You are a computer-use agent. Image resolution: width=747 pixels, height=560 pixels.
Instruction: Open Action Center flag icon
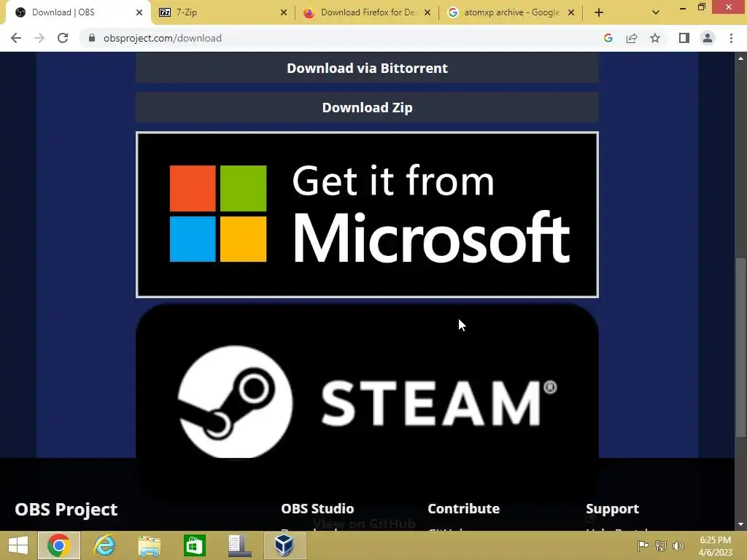(643, 545)
